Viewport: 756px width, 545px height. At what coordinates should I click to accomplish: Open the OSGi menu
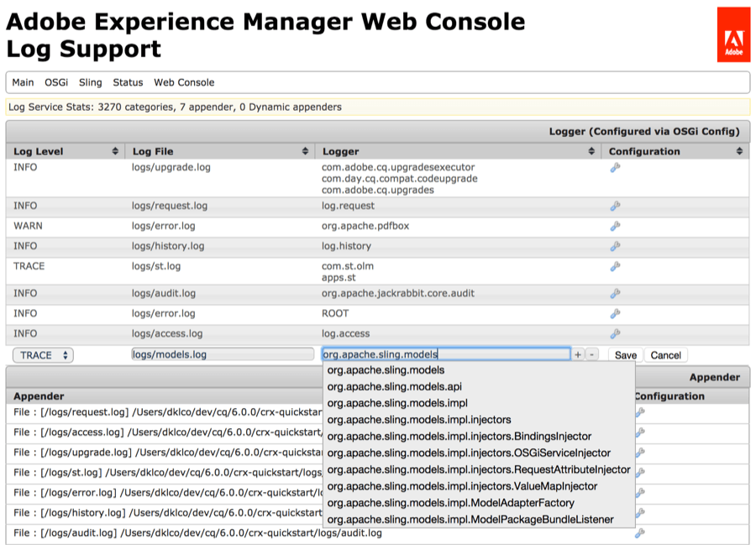tap(56, 82)
